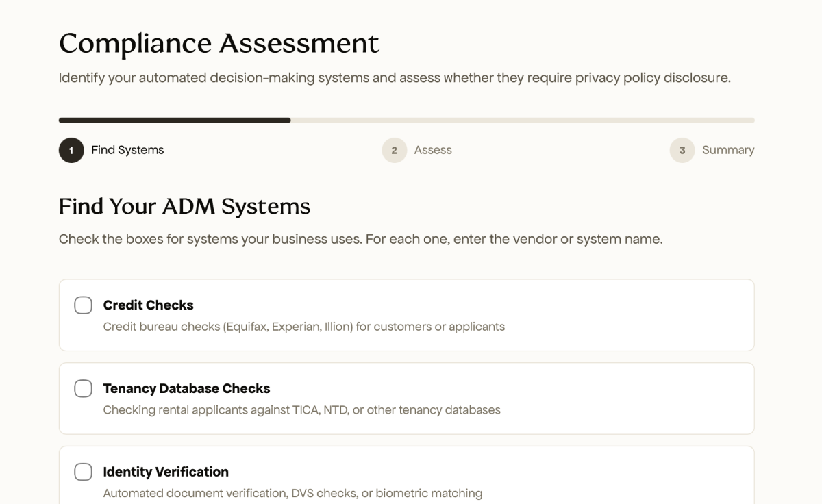Click the "Find Systems" step label
This screenshot has height=504, width=822.
click(x=127, y=150)
